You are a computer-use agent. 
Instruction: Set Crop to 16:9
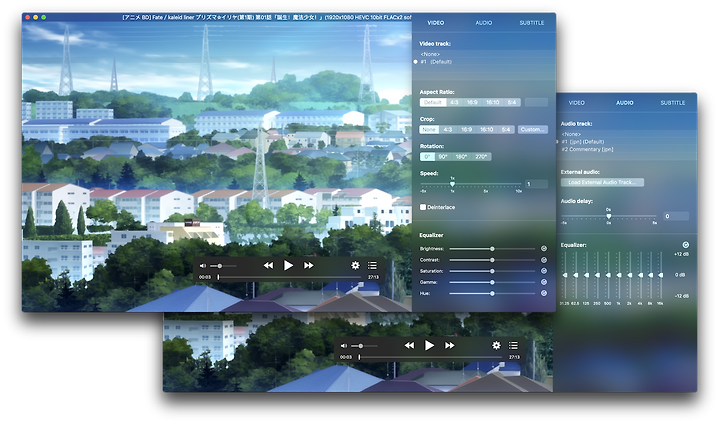[x=466, y=130]
